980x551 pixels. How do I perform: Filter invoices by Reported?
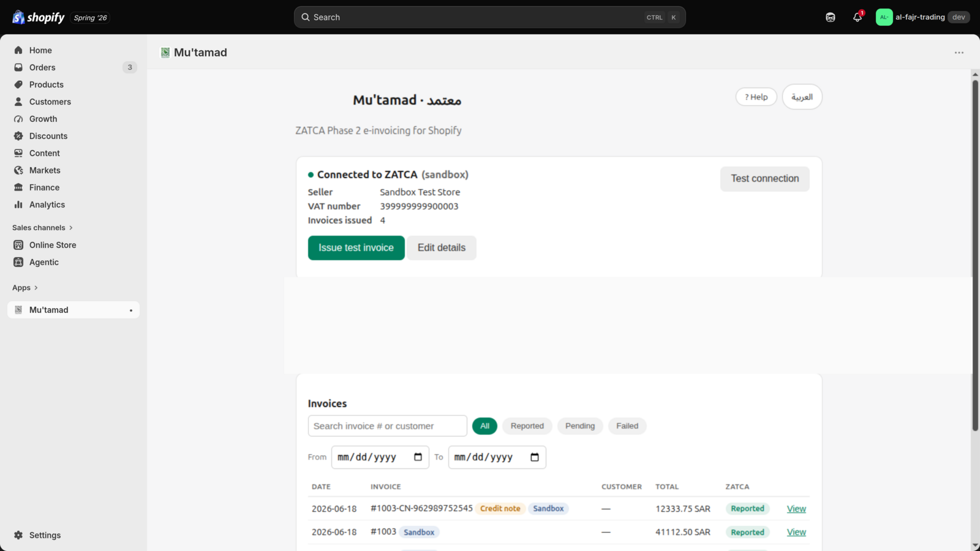[x=527, y=426]
